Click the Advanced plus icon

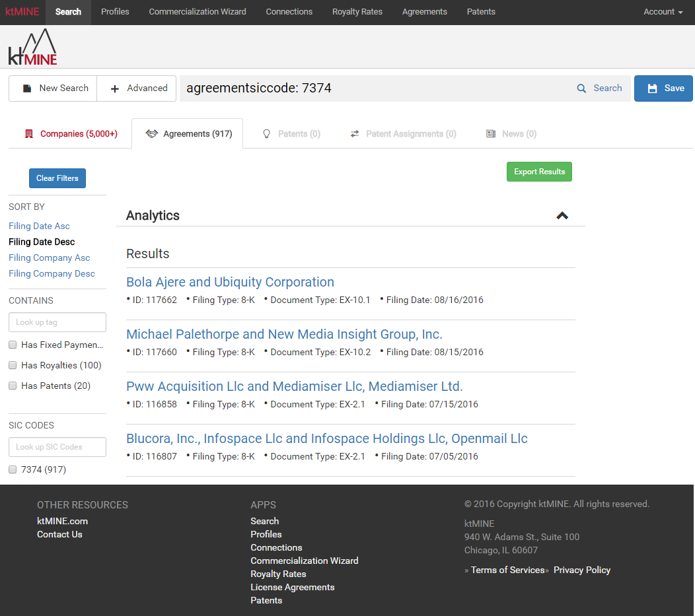pos(115,88)
